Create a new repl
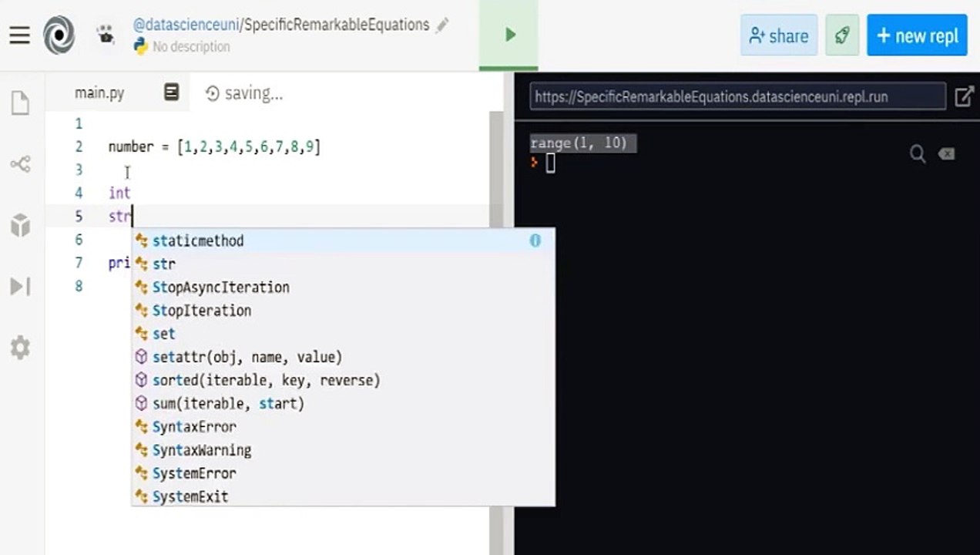Image resolution: width=980 pixels, height=555 pixels. 917,35
